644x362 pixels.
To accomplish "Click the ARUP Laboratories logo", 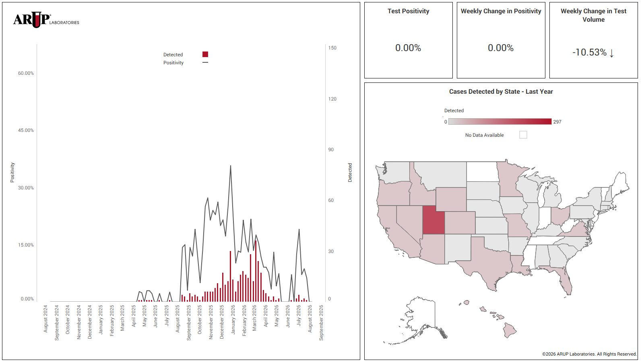I will [46, 20].
